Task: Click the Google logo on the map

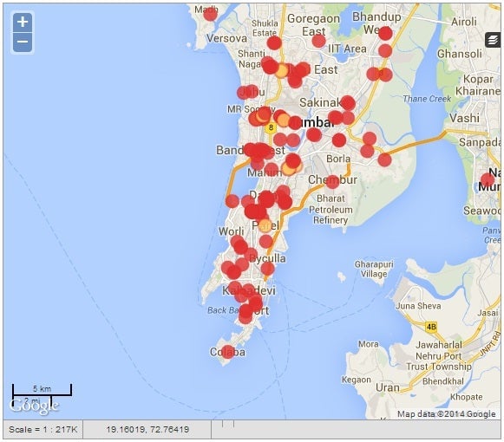Action: click(35, 406)
